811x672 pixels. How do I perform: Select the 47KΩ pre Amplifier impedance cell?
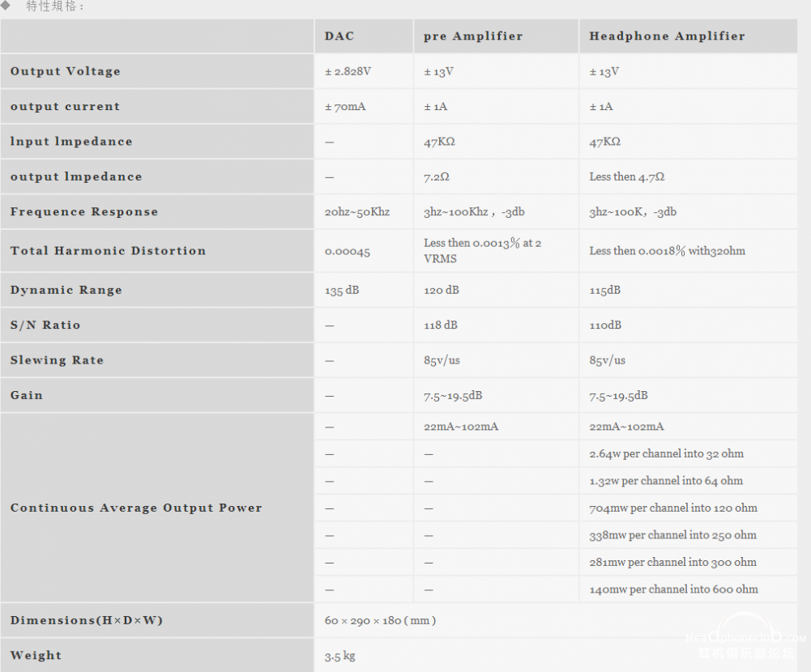pos(496,142)
